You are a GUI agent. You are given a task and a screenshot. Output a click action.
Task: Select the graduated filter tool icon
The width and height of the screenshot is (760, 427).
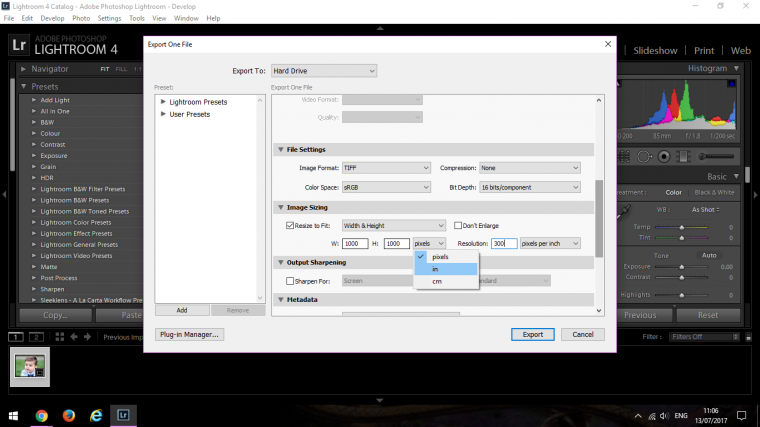pos(683,157)
